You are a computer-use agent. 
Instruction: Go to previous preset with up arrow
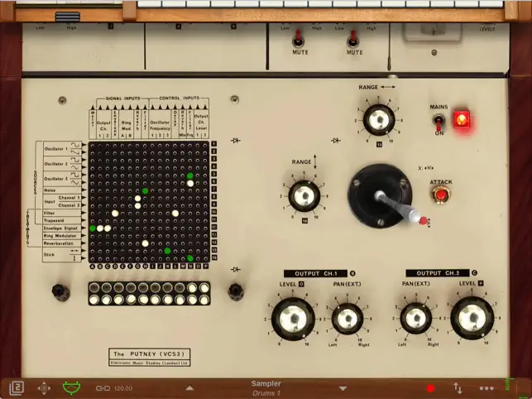click(189, 388)
